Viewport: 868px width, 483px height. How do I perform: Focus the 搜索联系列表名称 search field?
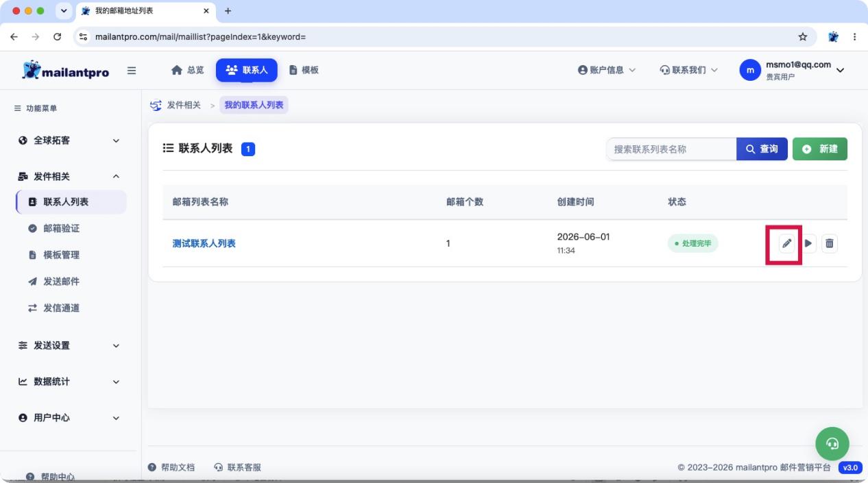pyautogui.click(x=671, y=149)
